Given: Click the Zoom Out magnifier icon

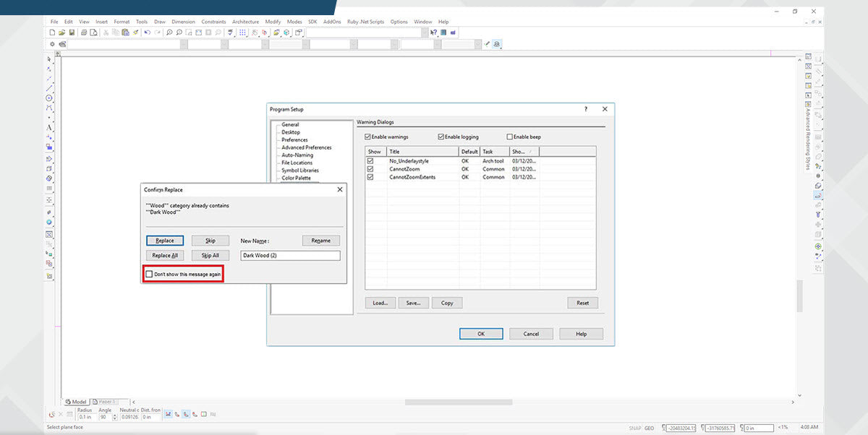Looking at the screenshot, I should (x=179, y=33).
